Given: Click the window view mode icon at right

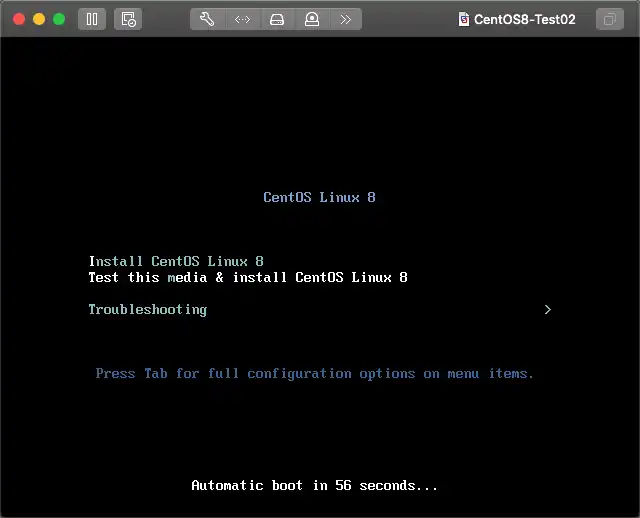Looking at the screenshot, I should [610, 19].
